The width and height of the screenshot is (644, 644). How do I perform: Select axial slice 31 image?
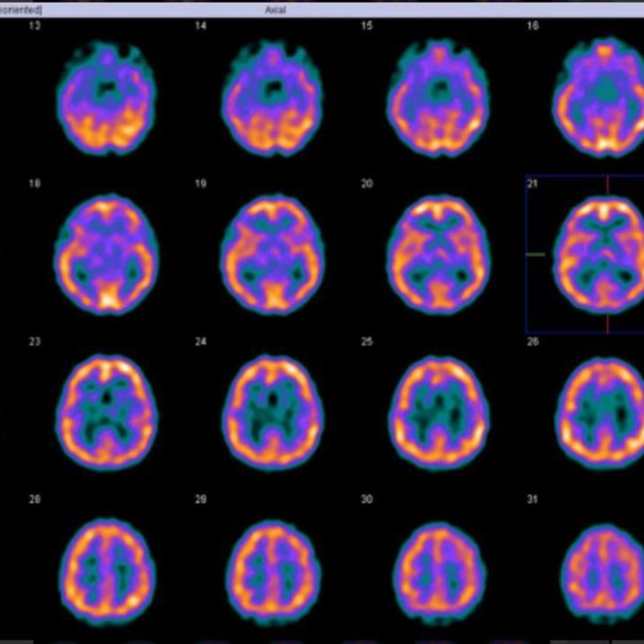602,567
